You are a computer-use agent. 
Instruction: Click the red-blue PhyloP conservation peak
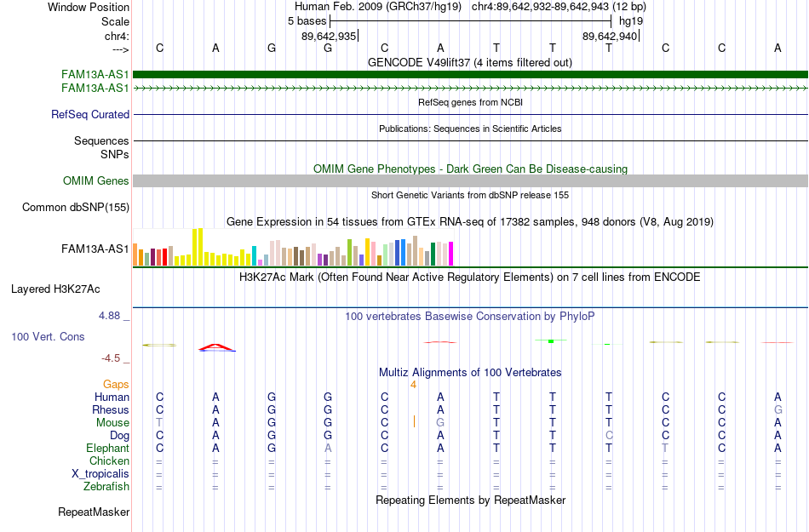[217, 347]
